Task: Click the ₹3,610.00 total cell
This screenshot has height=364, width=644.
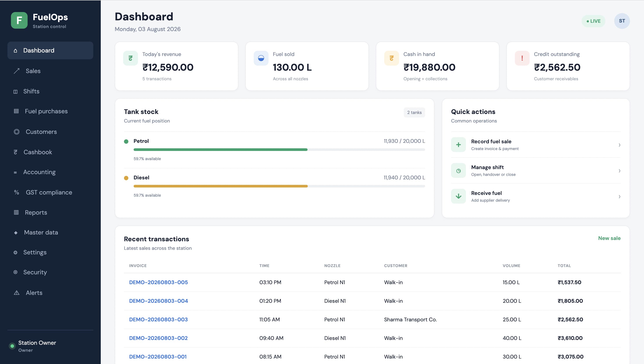Action: pos(570,338)
